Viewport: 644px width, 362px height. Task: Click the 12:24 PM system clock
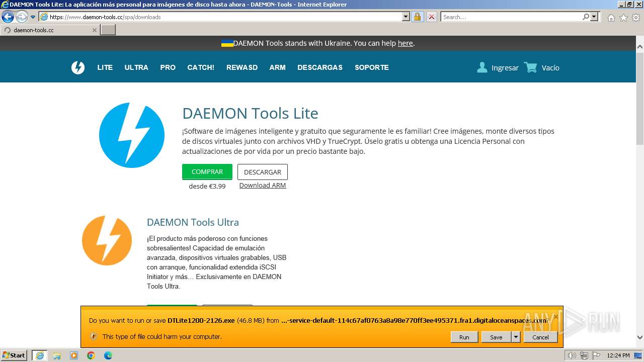618,355
